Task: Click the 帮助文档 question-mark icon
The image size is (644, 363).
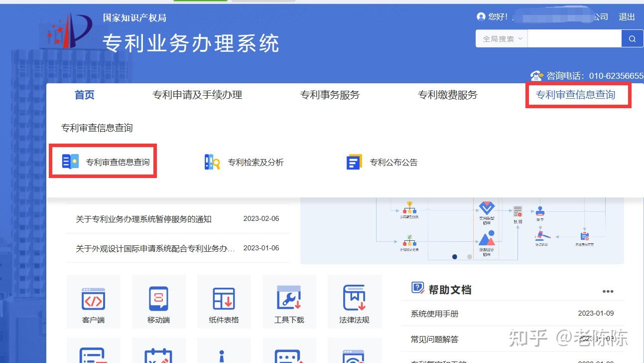Action: pos(417,288)
